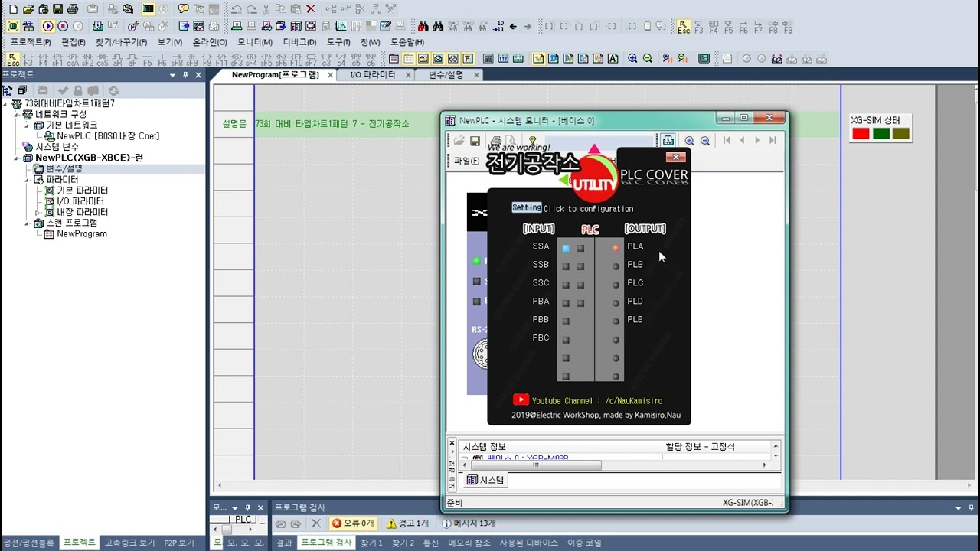Collapse the 파라미터 tree node

(x=28, y=179)
